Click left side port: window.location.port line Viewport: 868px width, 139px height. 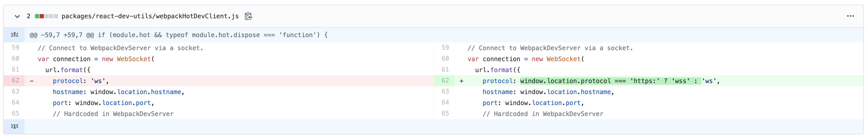[x=103, y=103]
